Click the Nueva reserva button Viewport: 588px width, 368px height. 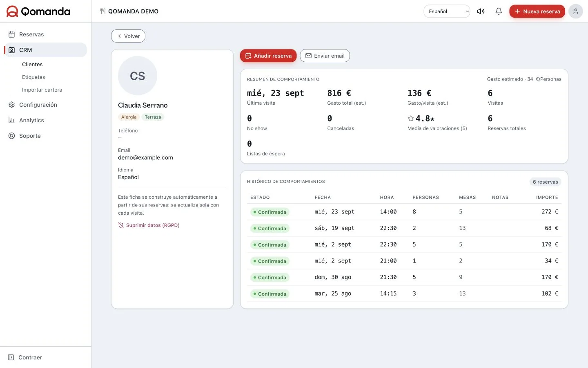tap(537, 11)
